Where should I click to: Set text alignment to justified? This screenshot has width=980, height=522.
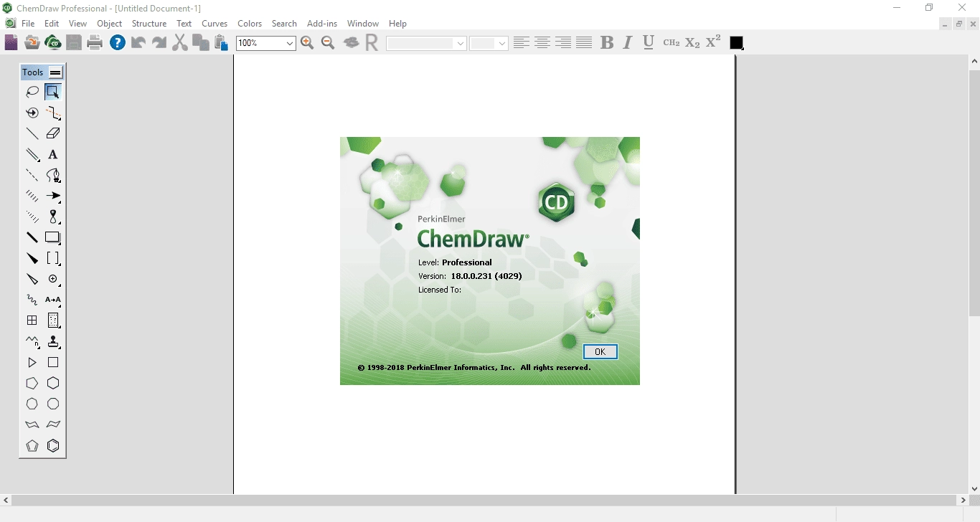pyautogui.click(x=584, y=43)
